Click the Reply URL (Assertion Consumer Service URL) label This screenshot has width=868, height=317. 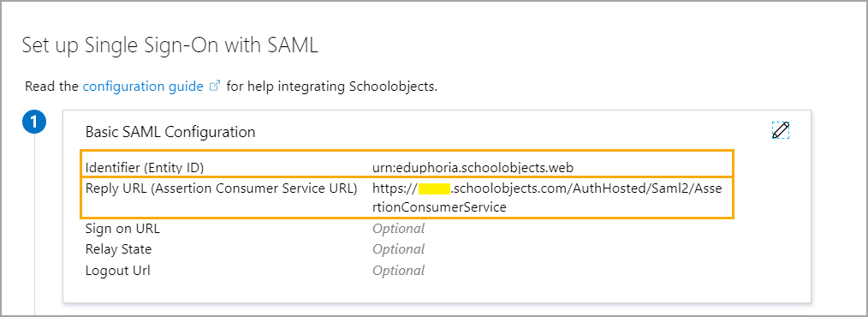[222, 188]
